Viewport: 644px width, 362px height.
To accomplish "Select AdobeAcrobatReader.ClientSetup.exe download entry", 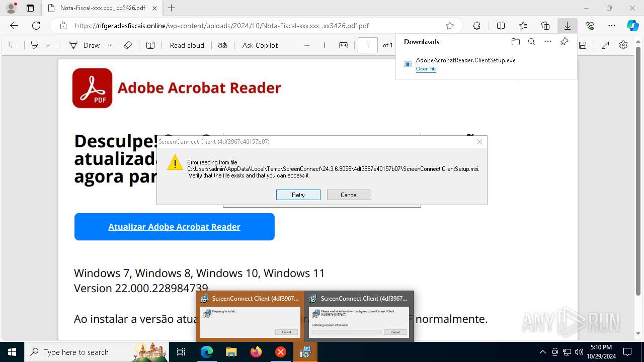I will click(486, 64).
